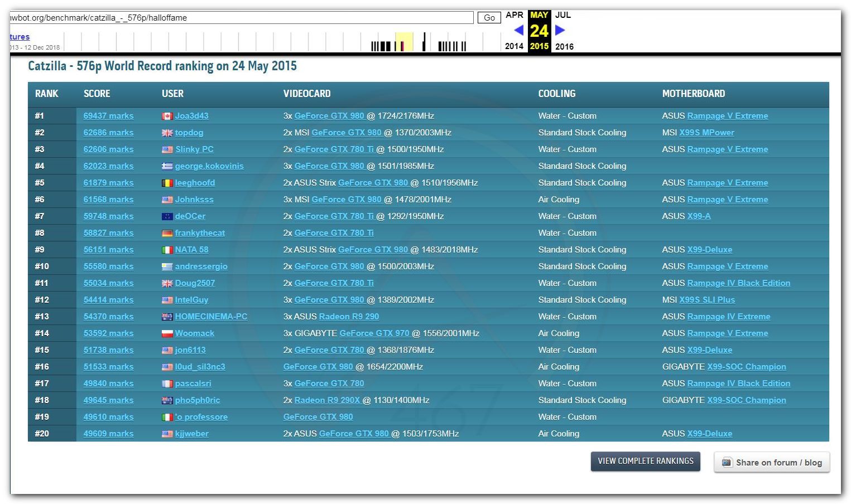The height and width of the screenshot is (504, 851).
Task: Jump to year 2014 in Wayback timeline
Action: click(x=514, y=46)
